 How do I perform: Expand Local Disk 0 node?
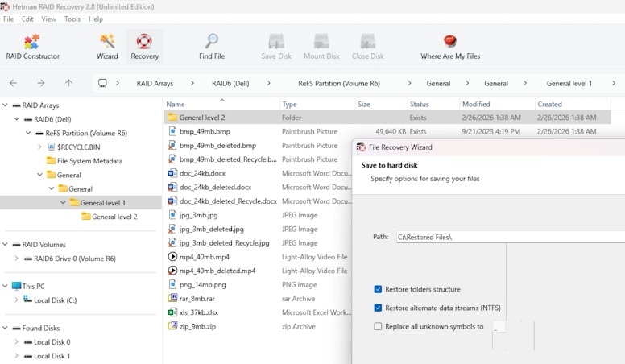(16, 341)
